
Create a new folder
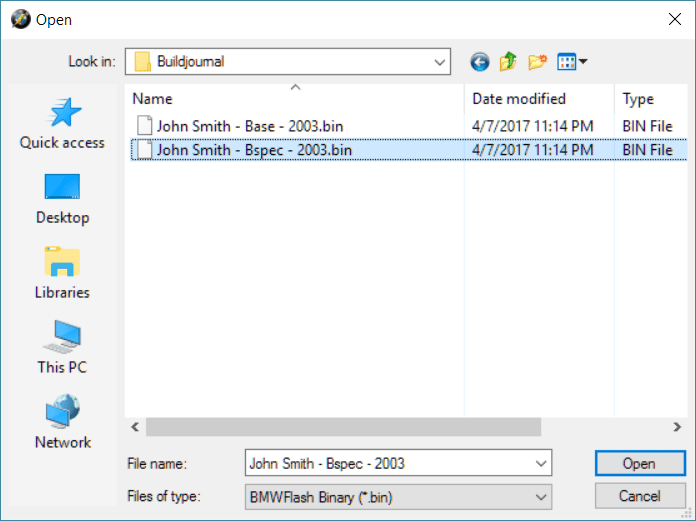coord(537,62)
